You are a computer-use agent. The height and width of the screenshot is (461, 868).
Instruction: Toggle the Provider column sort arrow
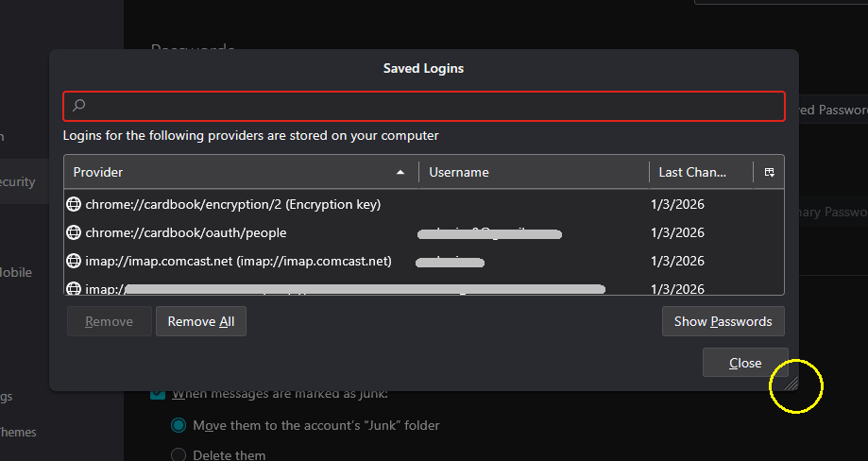[401, 173]
